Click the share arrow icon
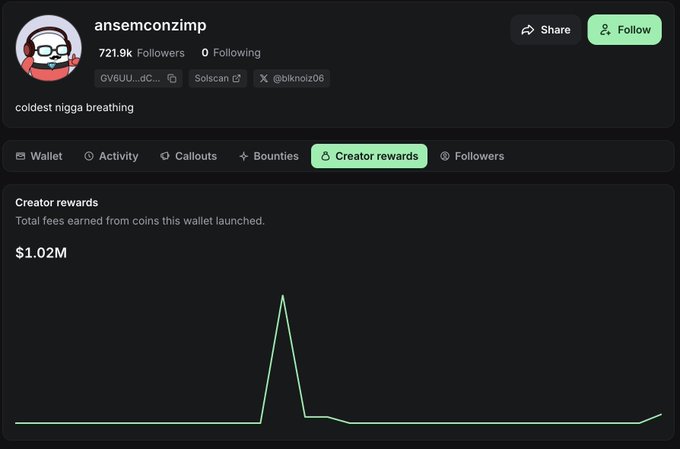680x449 pixels. point(528,30)
